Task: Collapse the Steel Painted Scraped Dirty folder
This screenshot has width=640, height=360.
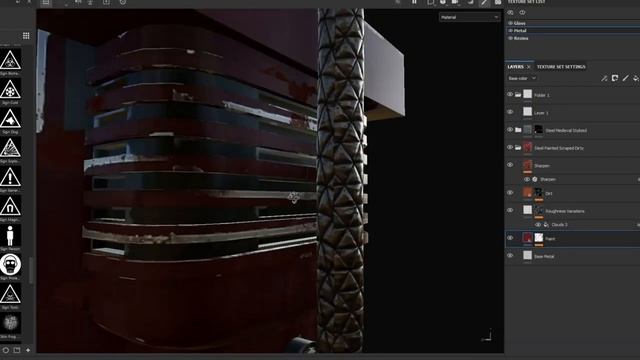Action: point(518,147)
